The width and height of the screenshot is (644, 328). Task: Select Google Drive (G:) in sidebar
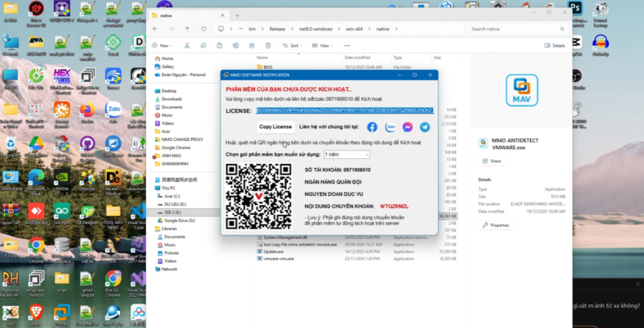pyautogui.click(x=178, y=221)
